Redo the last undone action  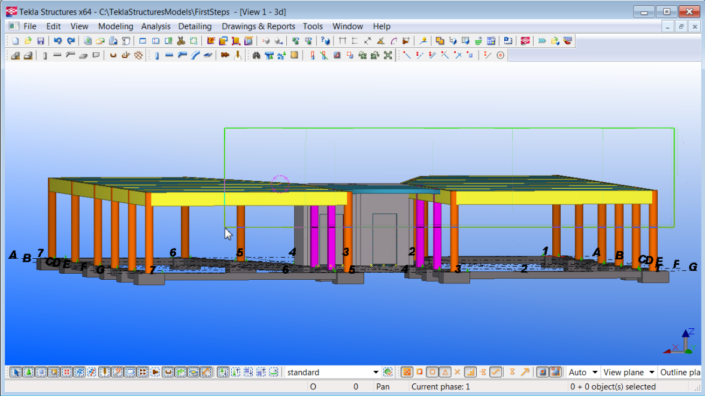coord(71,41)
